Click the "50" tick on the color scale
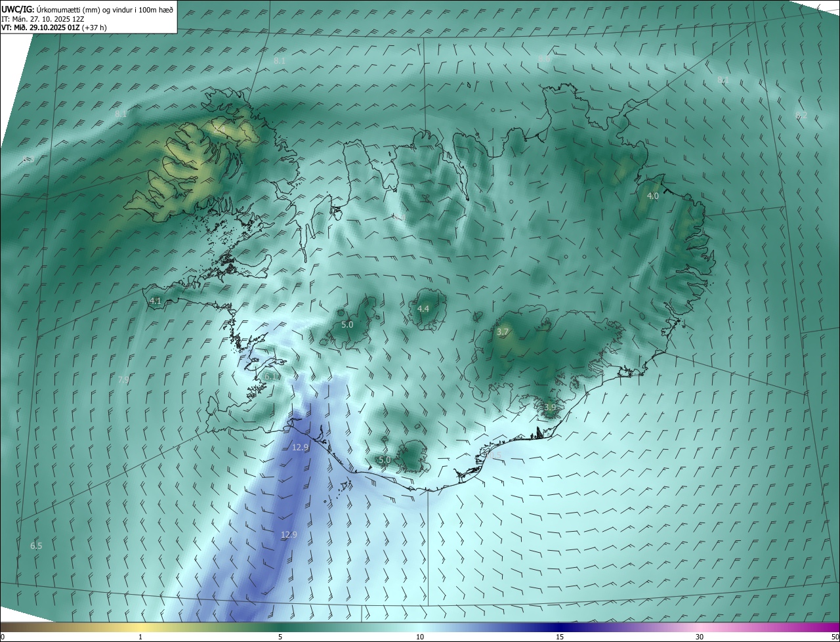The image size is (840, 642). point(835,637)
